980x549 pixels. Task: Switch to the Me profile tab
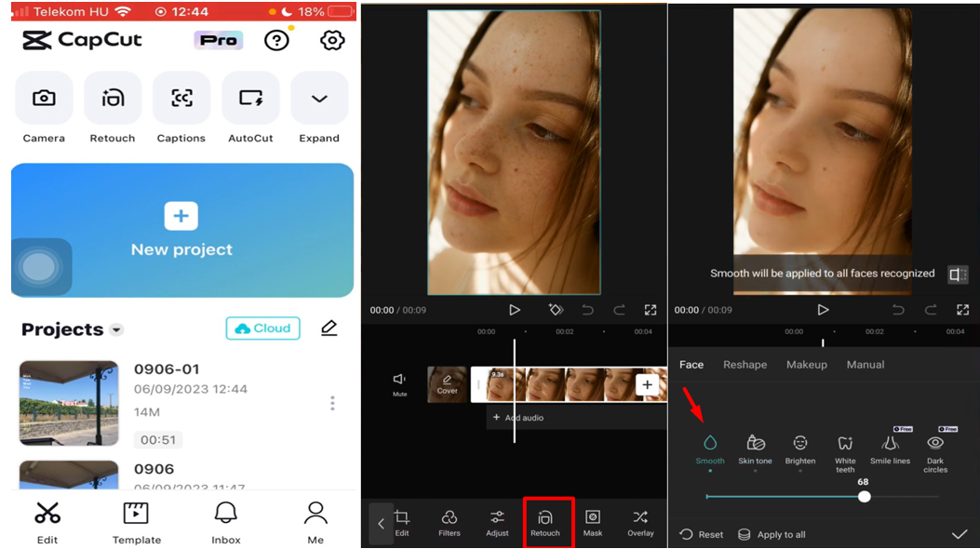click(x=315, y=523)
